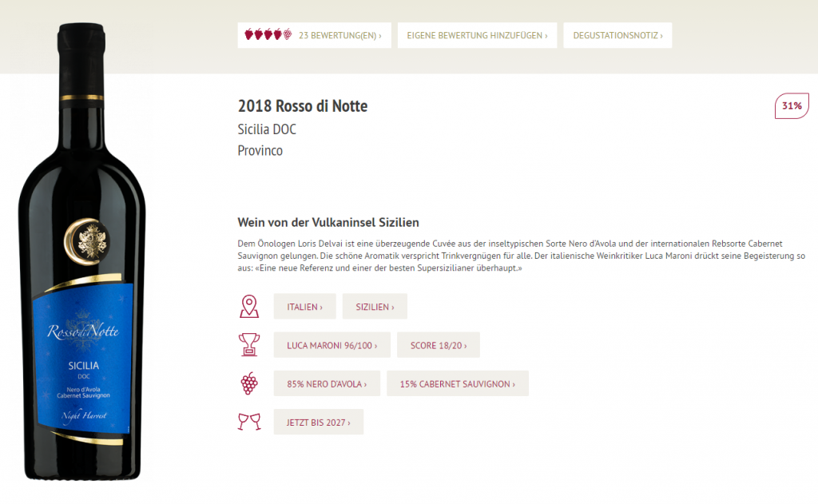
Task: Click the trophy awards icon
Action: click(249, 344)
